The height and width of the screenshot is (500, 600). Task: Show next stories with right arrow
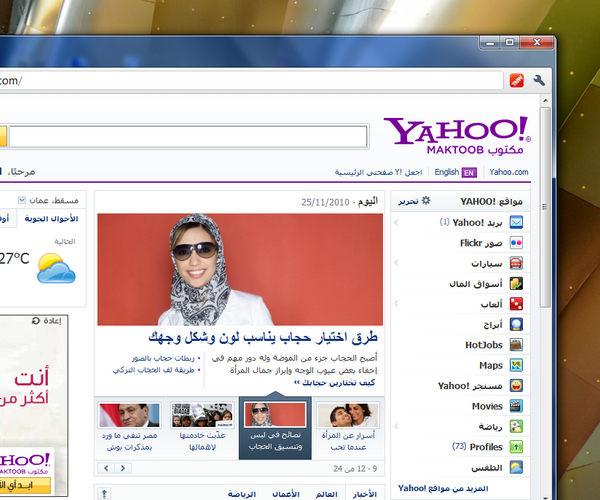123,468
